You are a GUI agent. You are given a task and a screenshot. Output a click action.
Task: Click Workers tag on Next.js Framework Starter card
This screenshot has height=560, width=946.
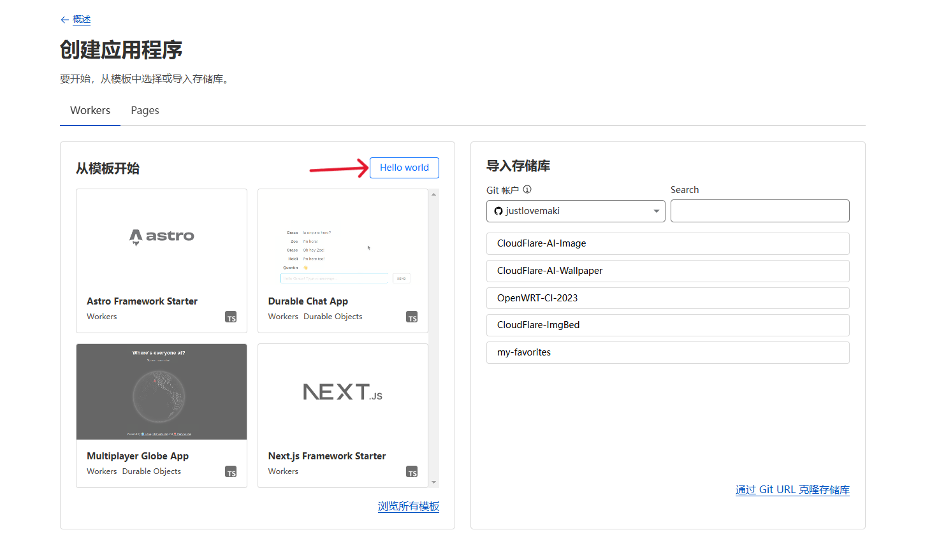click(x=283, y=471)
